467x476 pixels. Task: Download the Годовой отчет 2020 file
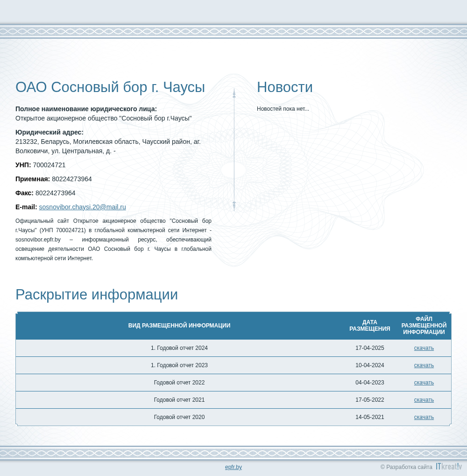[424, 417]
